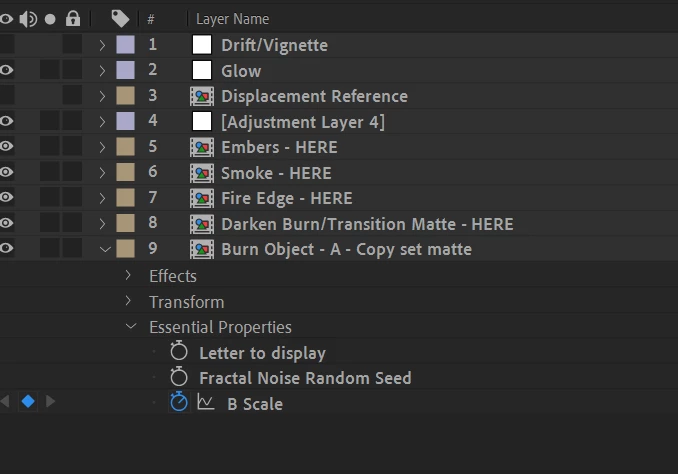Show the Drift/Vignette layer visibility
Image resolution: width=678 pixels, height=474 pixels.
coord(6,45)
